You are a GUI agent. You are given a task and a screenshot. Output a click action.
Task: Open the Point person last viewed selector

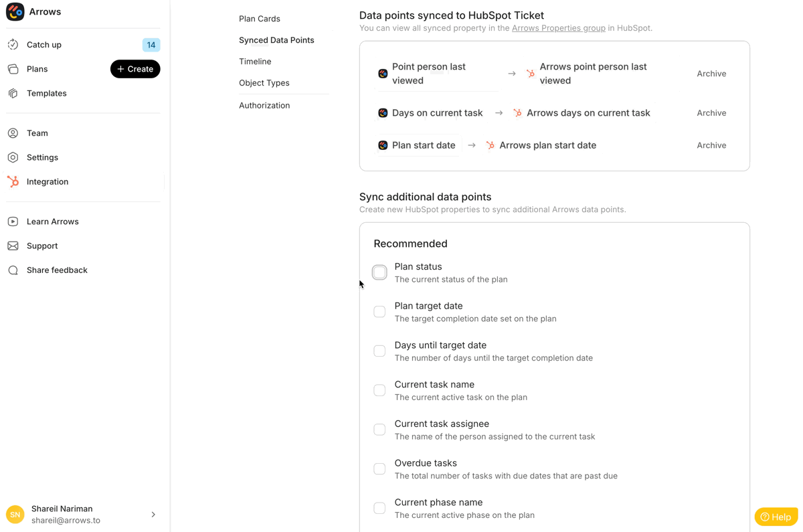(x=436, y=74)
